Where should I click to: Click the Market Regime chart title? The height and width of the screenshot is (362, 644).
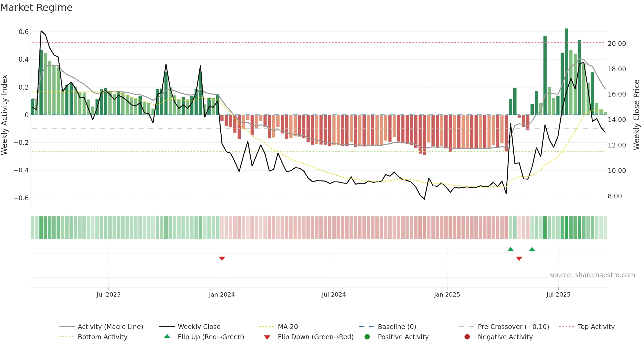coord(36,8)
